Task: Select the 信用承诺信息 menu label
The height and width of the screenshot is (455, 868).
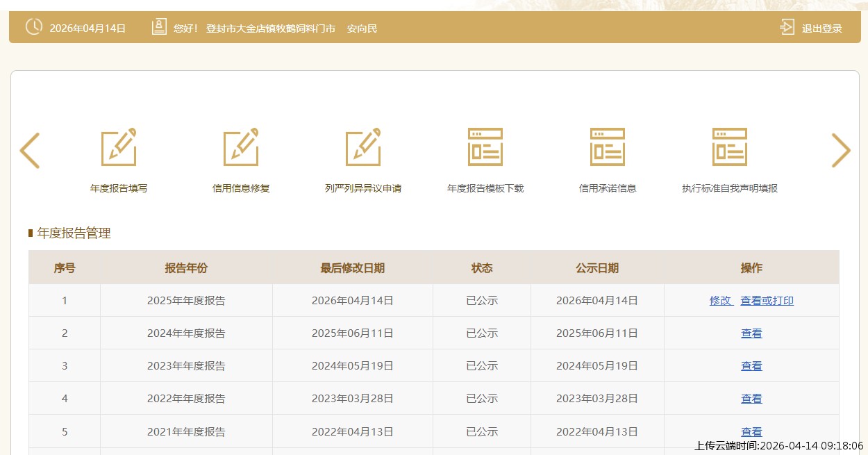Action: (x=608, y=188)
